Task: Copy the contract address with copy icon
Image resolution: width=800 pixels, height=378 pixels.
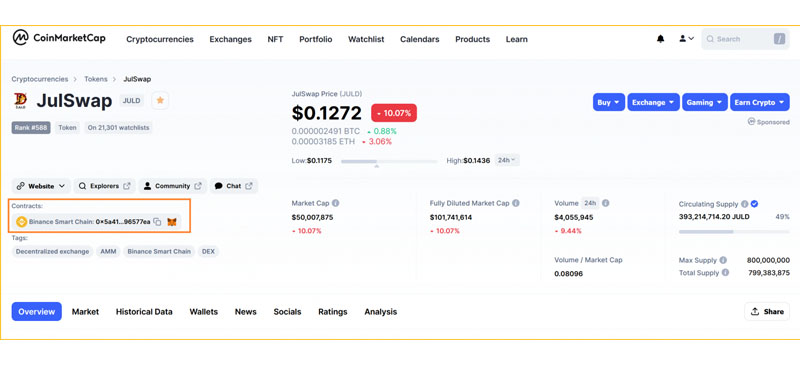Action: (157, 222)
